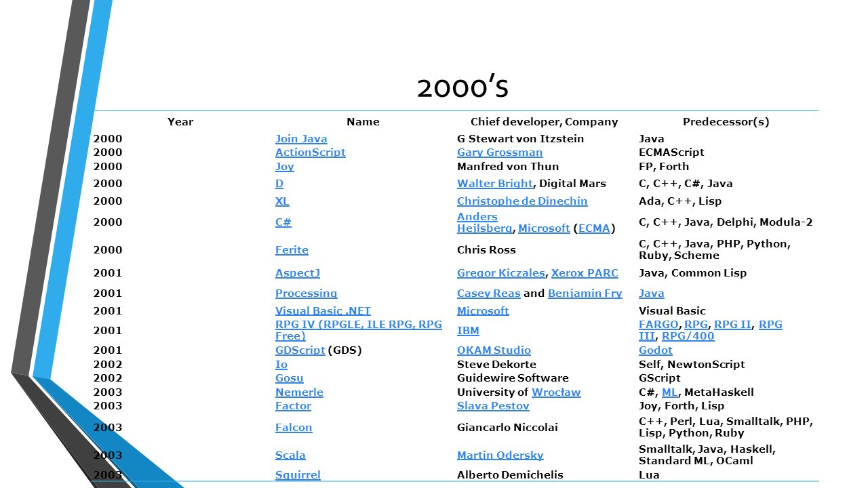Open the FARGO predecessor link

pos(658,325)
